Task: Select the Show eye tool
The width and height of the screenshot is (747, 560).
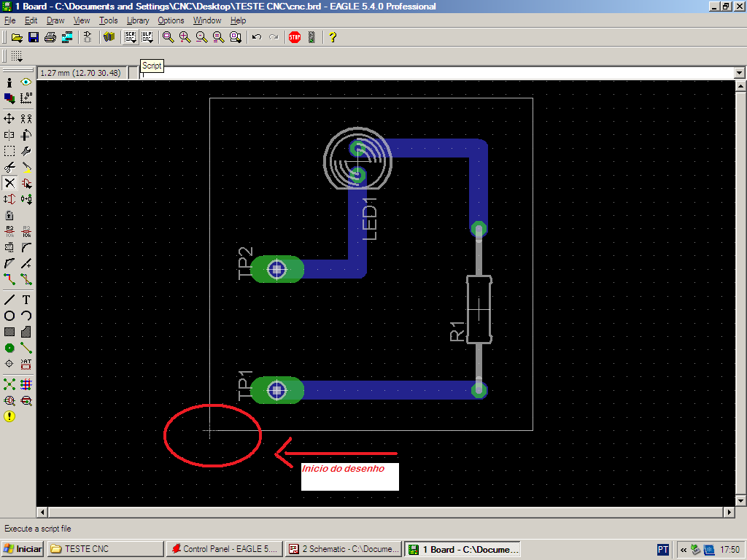Action: (x=26, y=82)
